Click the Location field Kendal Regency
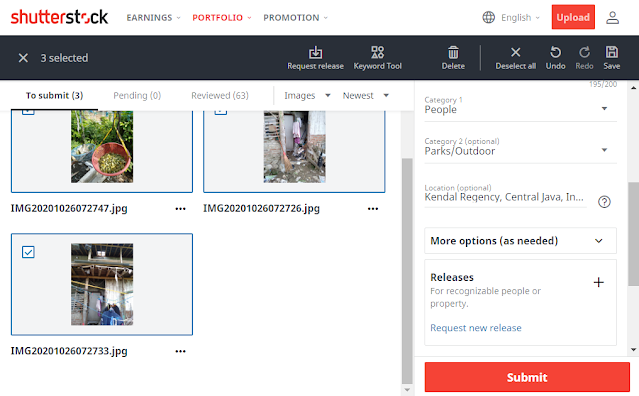639x396 pixels. pos(505,197)
